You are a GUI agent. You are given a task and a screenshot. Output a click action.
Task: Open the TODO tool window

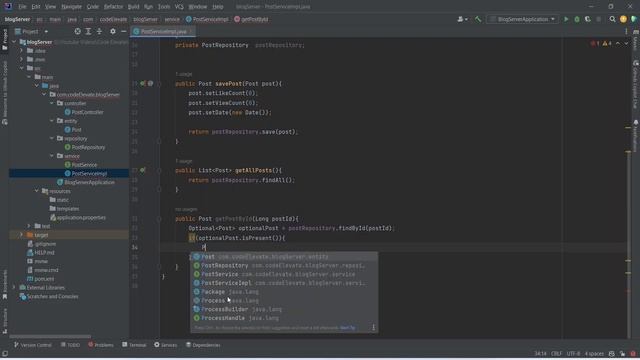point(70,345)
